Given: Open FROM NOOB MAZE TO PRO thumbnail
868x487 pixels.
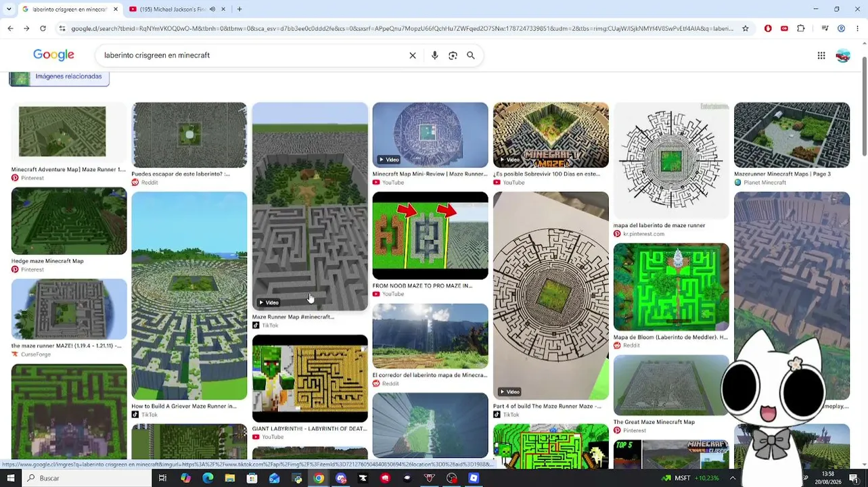Looking at the screenshot, I should (430, 235).
